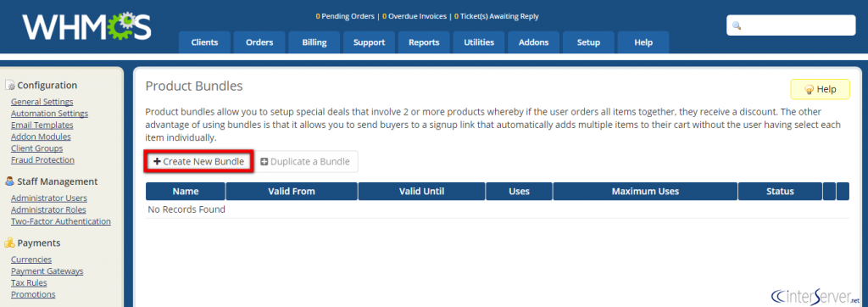Click the No Records Found text
Image resolution: width=868 pixels, height=307 pixels.
click(x=186, y=209)
